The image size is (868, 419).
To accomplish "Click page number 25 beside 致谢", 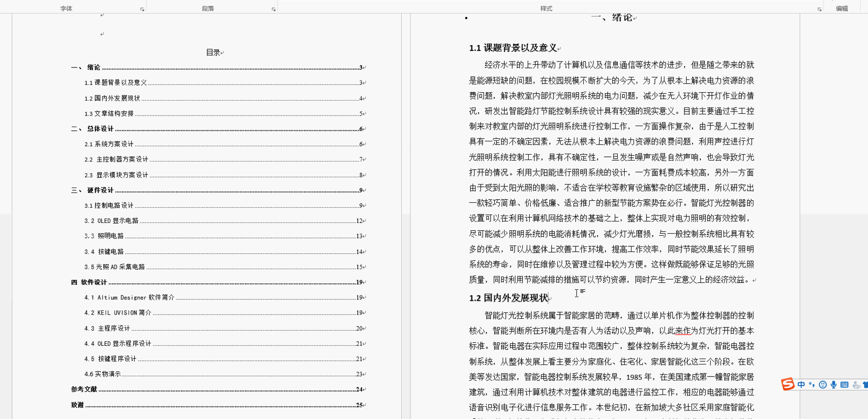I will [x=359, y=405].
